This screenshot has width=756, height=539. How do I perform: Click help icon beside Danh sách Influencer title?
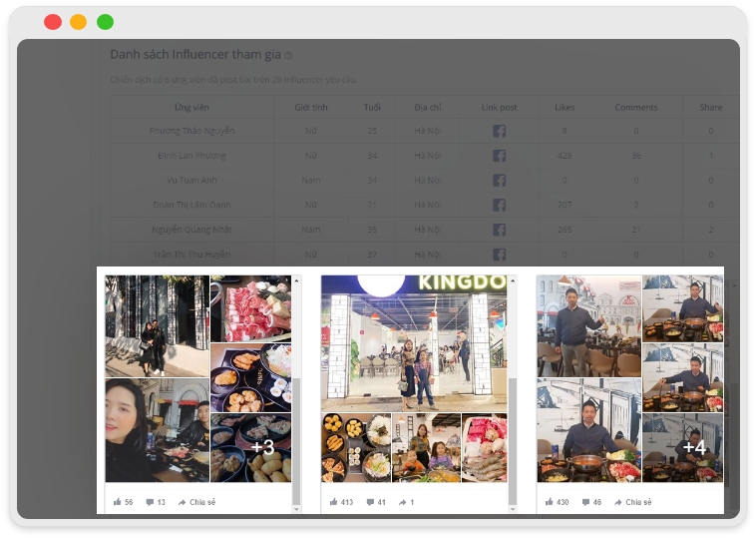[x=288, y=56]
